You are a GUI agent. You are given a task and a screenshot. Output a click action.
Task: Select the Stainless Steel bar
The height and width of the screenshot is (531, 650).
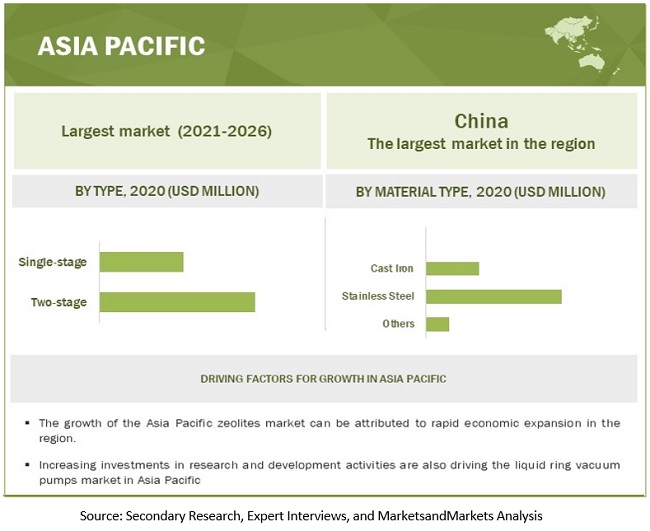493,296
